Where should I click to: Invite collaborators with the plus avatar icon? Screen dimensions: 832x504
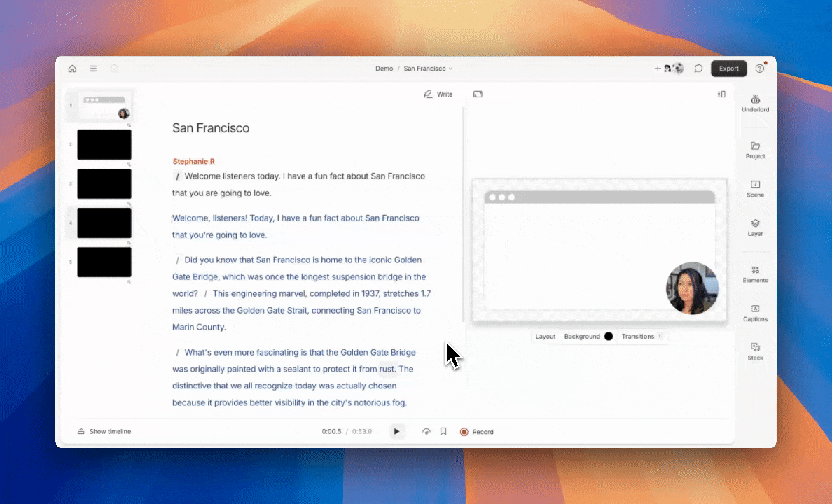tap(658, 69)
